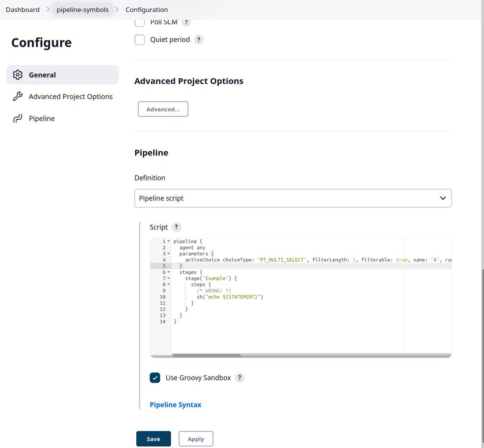The image size is (484, 448).
Task: Click the 'agent any' code line
Action: [192, 247]
